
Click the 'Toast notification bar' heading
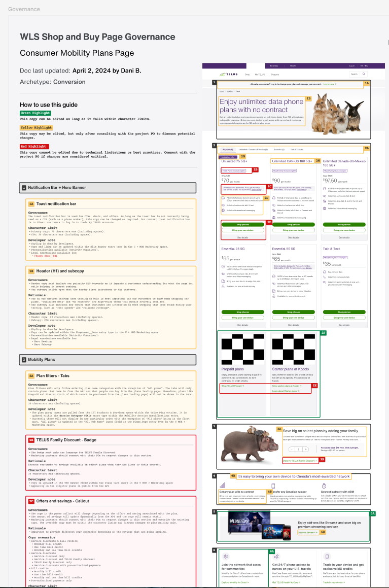[x=56, y=203]
